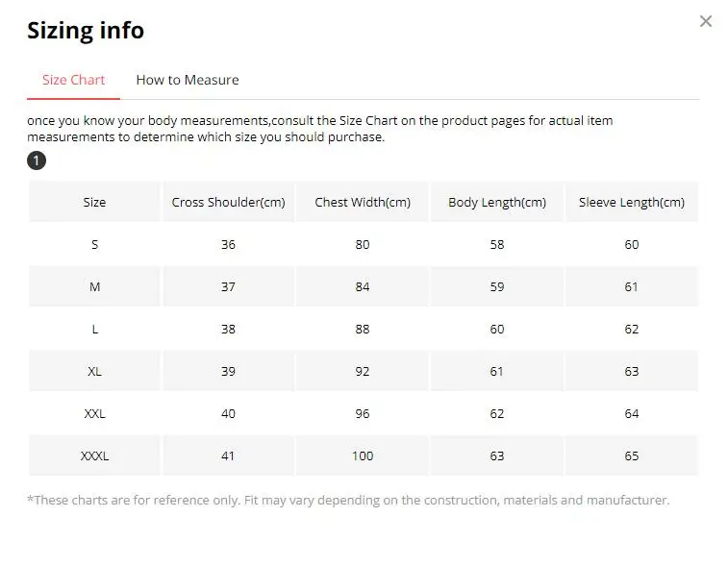Screen dimensions: 728x566
Task: Select the M size row label
Action: [x=94, y=286]
